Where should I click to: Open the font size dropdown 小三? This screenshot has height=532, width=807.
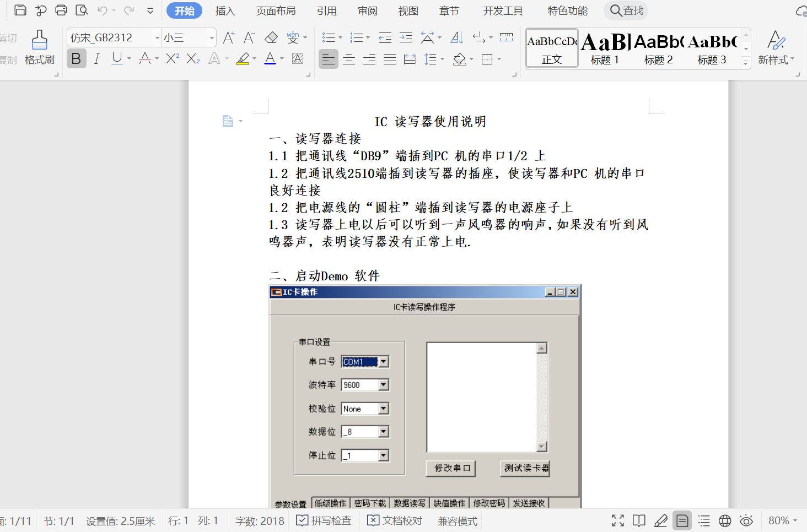coord(212,38)
